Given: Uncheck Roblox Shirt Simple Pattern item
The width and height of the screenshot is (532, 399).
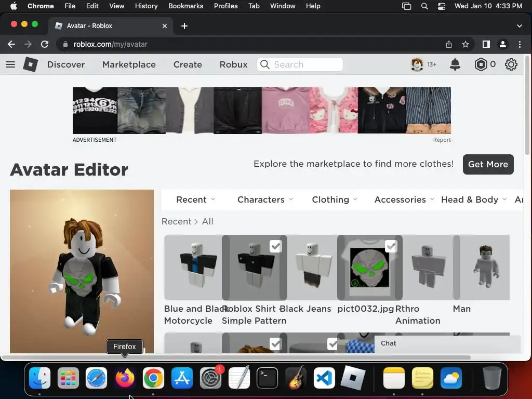Looking at the screenshot, I should point(275,246).
